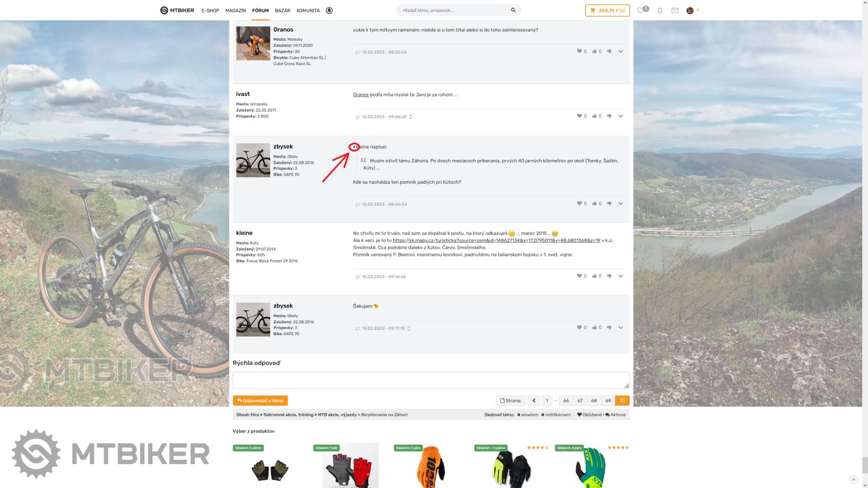Image resolution: width=868 pixels, height=488 pixels.
Task: Go to page 69 of the thread
Action: [608, 401]
